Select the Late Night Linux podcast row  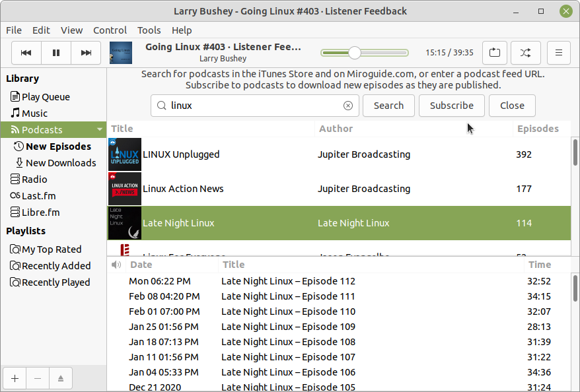339,223
